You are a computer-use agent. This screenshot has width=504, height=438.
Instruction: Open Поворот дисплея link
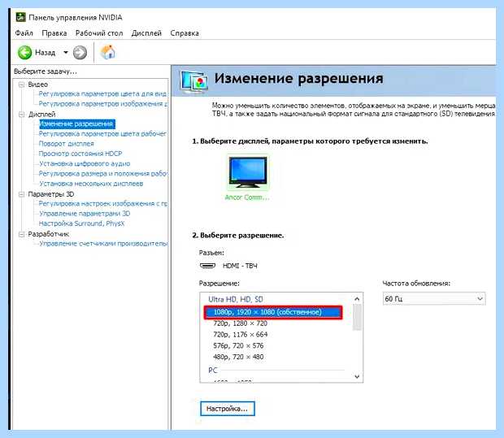click(66, 144)
